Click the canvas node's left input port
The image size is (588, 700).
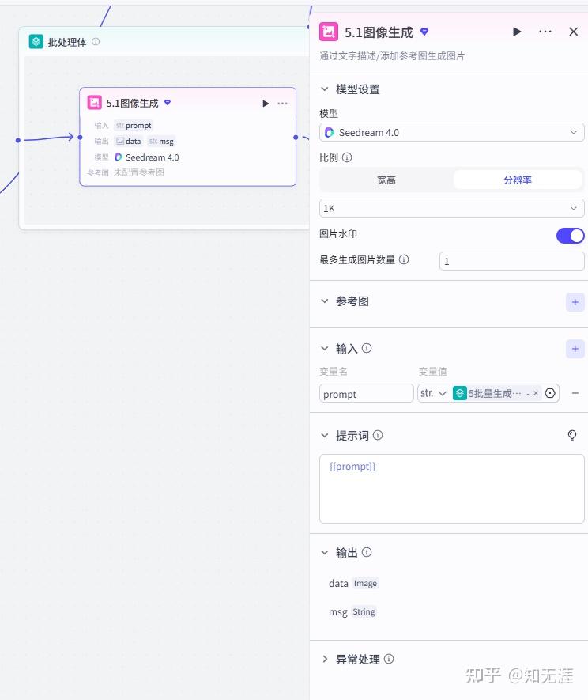click(81, 138)
